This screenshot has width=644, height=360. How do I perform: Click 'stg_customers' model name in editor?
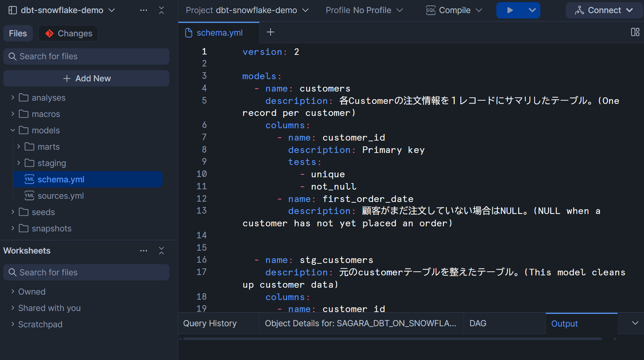336,260
